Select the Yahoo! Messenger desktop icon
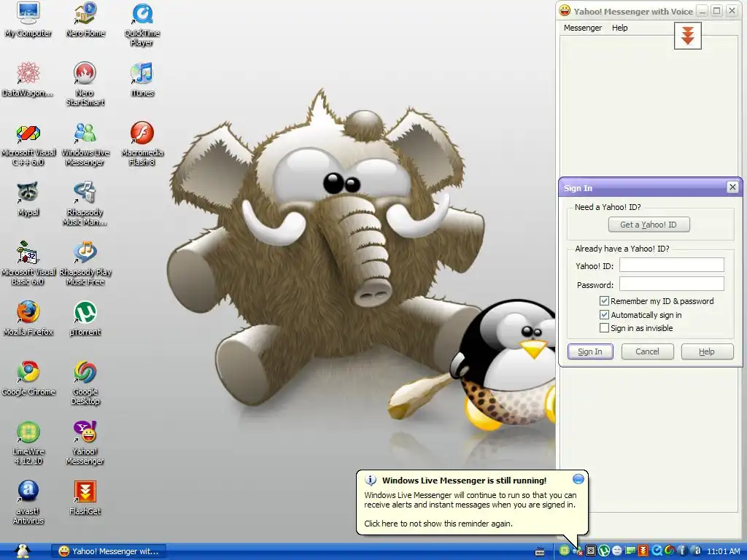 coord(85,443)
